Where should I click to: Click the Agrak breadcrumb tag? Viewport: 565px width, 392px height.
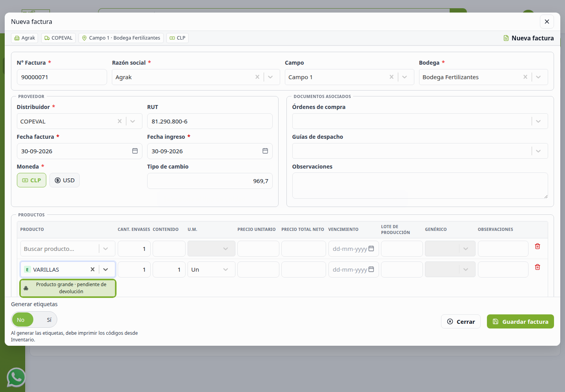(25, 38)
